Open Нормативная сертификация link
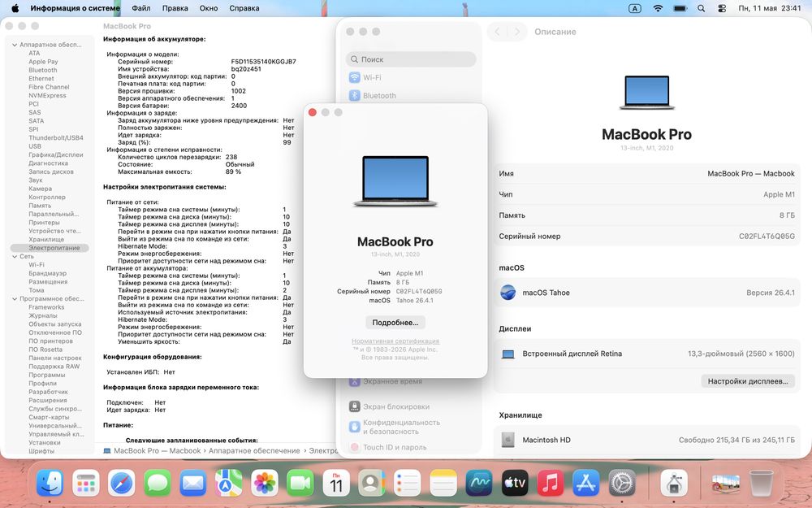812x508 pixels. pos(395,341)
